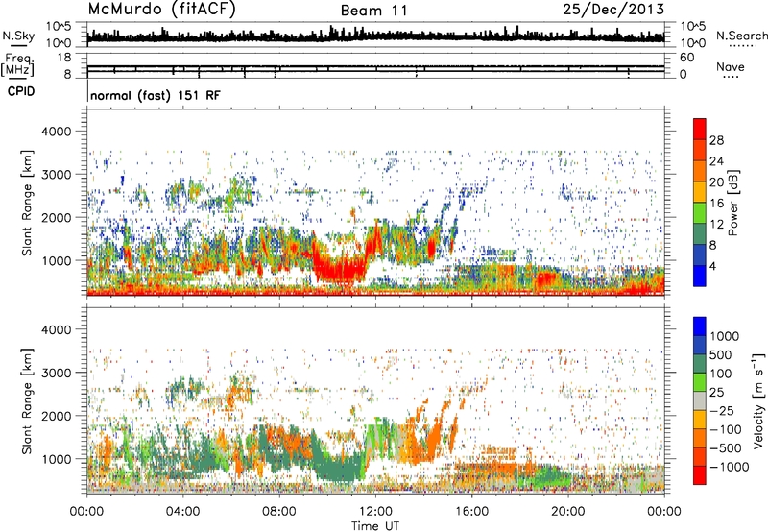Click the '60' right tick of the Freq panel
The width and height of the screenshot is (768, 532).
[x=686, y=58]
